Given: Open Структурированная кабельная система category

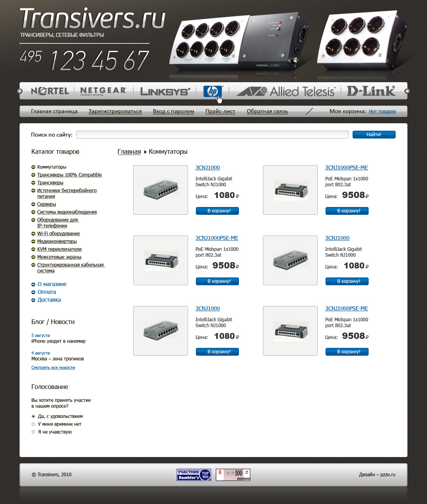Looking at the screenshot, I should 71,268.
